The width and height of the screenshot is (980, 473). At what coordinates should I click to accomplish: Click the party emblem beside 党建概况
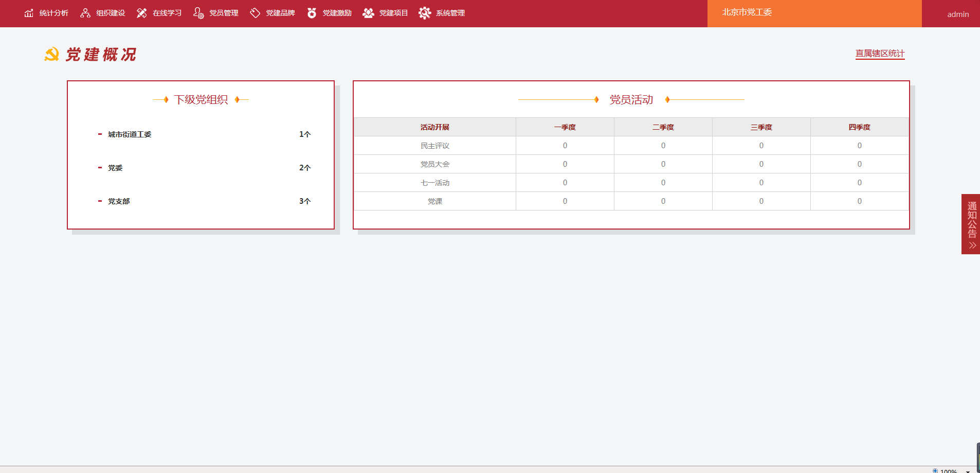click(x=51, y=54)
